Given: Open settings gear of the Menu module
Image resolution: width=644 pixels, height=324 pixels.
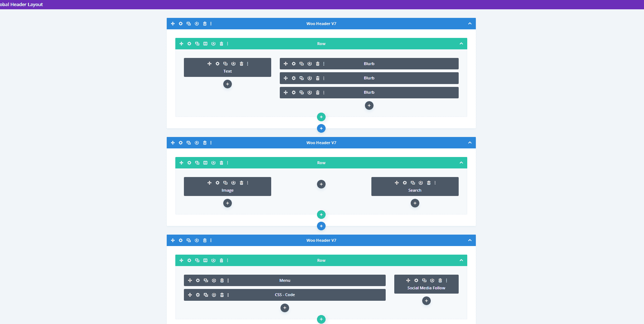Looking at the screenshot, I should click(x=198, y=280).
